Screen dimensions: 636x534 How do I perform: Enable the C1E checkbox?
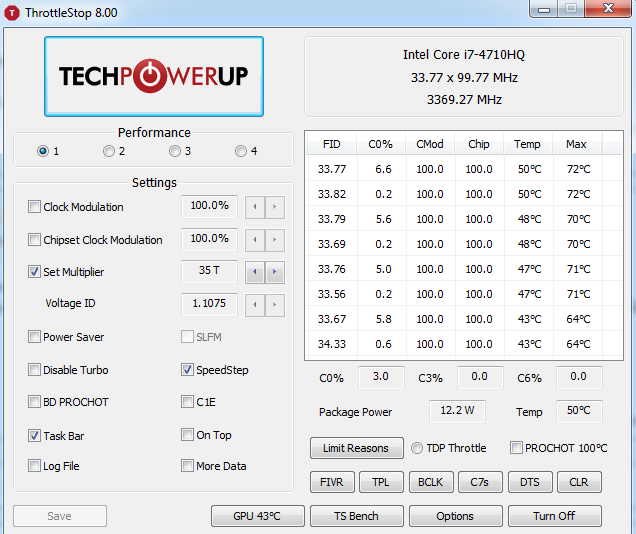(187, 402)
